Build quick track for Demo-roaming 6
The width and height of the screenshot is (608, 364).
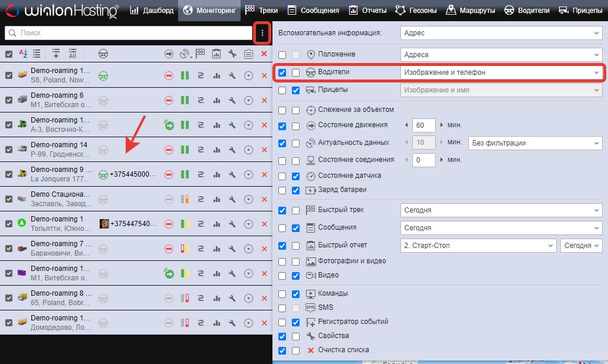click(x=201, y=100)
